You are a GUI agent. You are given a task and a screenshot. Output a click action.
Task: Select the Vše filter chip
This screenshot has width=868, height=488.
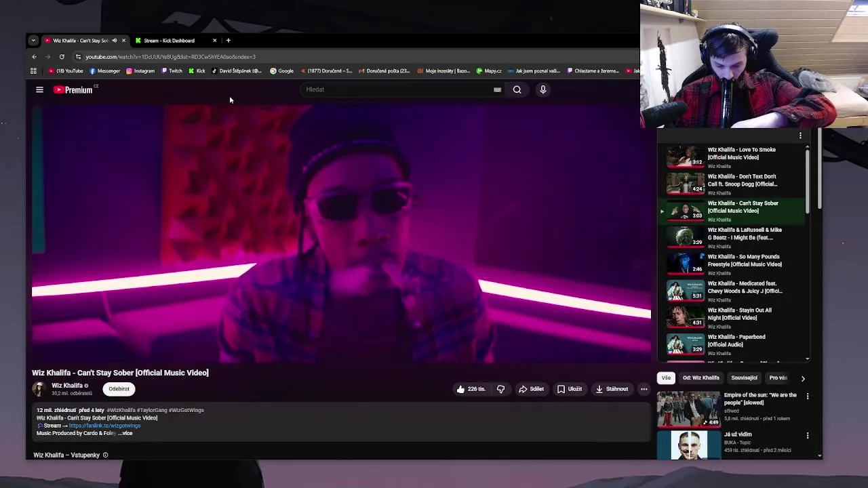tap(666, 378)
